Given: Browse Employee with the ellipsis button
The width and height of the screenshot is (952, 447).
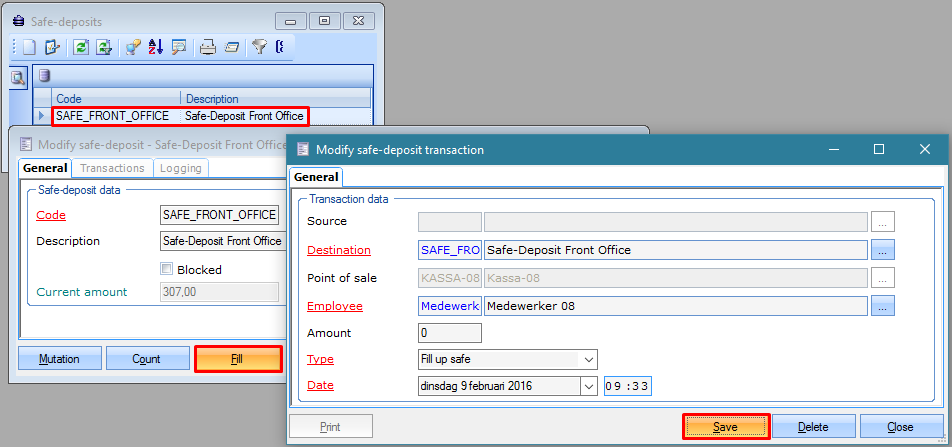Looking at the screenshot, I should tap(882, 307).
